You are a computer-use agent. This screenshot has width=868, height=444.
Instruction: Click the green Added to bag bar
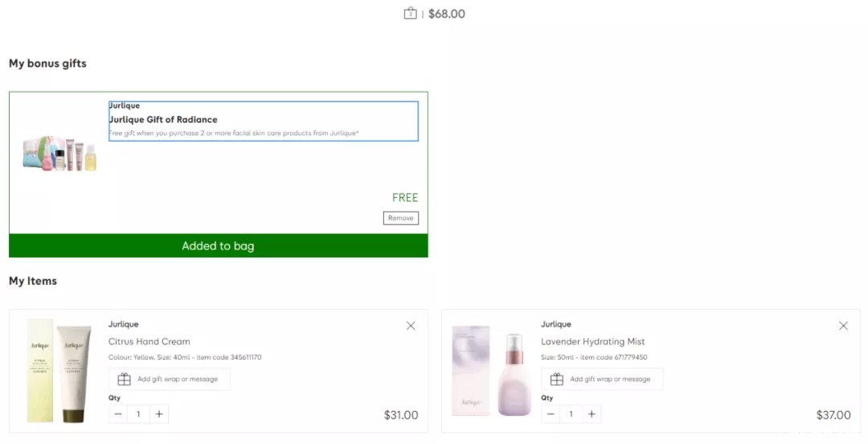tap(218, 245)
